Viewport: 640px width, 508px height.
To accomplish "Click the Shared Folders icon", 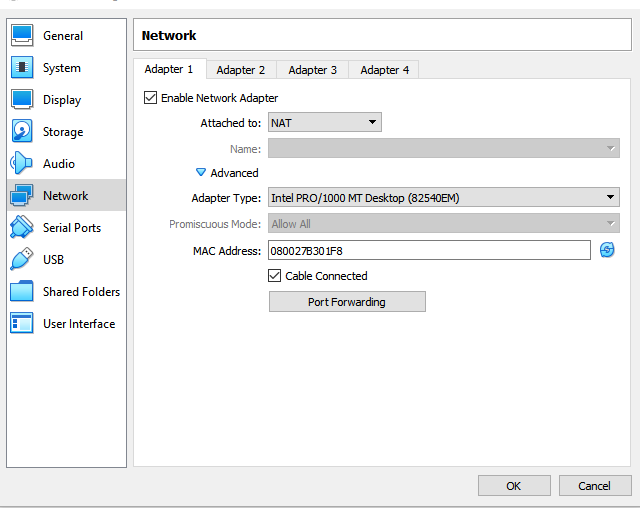I will pos(22,292).
